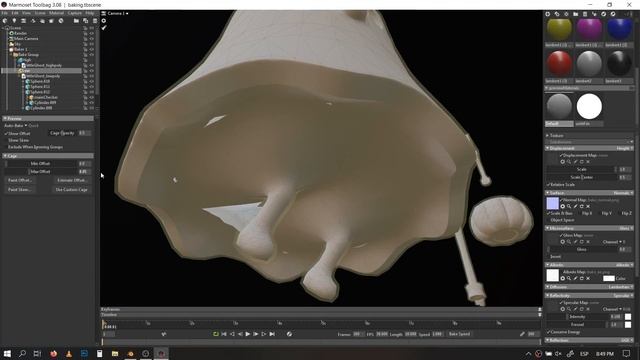Select the Default gray material sphere
640x360 pixels.
559,107
